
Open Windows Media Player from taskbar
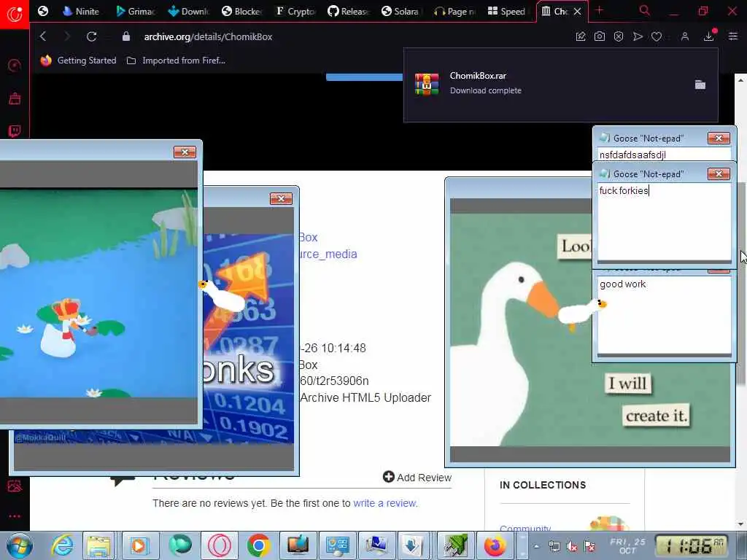(x=139, y=545)
